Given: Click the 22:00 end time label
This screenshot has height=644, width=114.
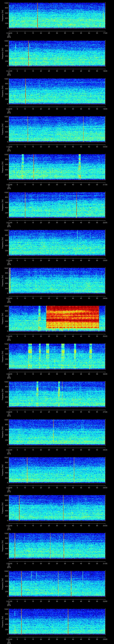Looking at the screenshot, I should pos(105,223).
